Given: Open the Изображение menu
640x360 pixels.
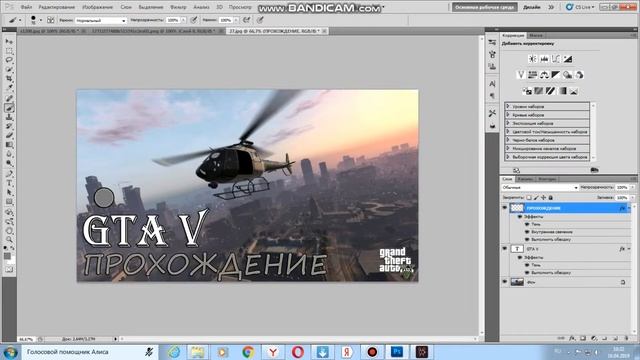Looking at the screenshot, I should point(98,7).
